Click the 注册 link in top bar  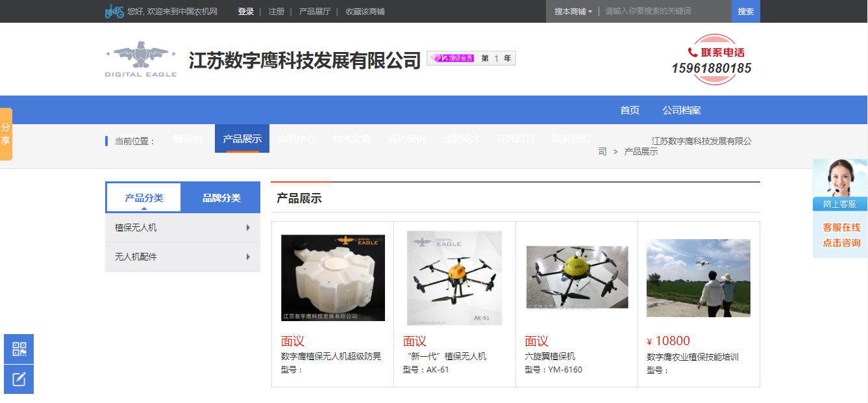pos(277,11)
